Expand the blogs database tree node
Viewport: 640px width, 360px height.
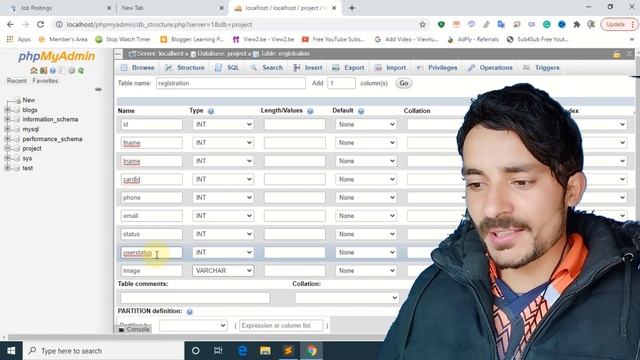pos(7,110)
